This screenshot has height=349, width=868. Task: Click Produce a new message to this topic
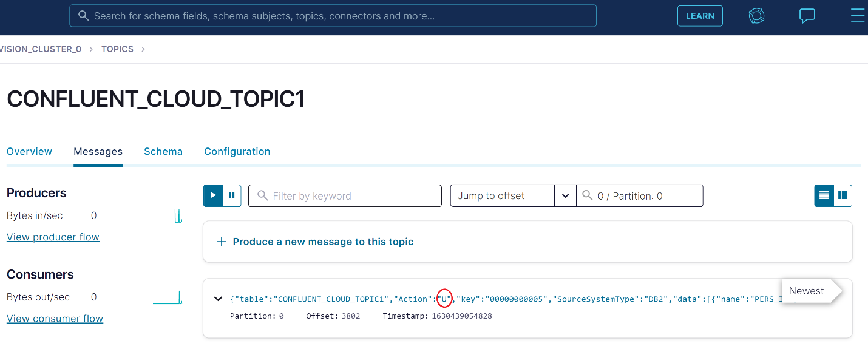[x=323, y=242]
